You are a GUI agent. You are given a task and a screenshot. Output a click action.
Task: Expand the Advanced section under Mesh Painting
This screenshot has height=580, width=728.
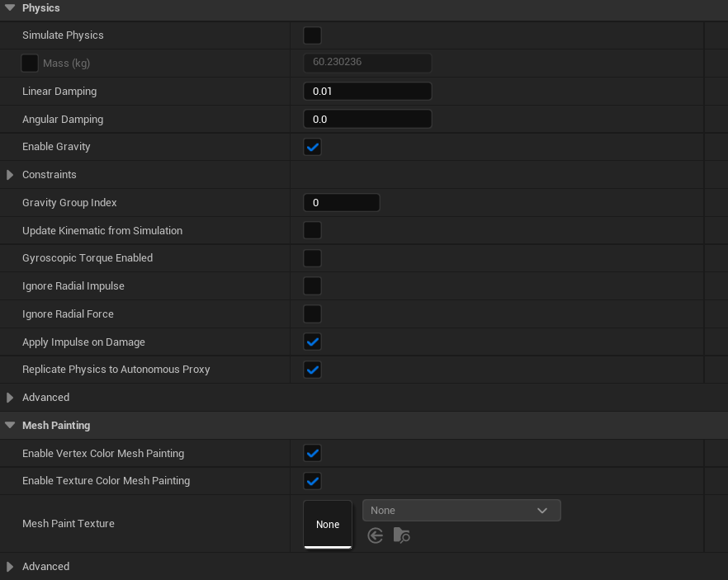(9, 567)
